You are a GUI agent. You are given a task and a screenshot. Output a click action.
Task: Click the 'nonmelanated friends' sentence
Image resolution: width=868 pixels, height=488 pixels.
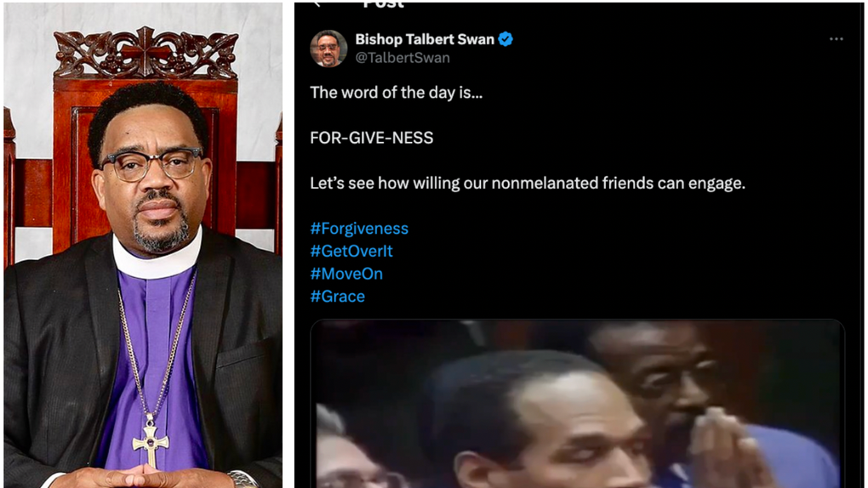[x=528, y=183]
